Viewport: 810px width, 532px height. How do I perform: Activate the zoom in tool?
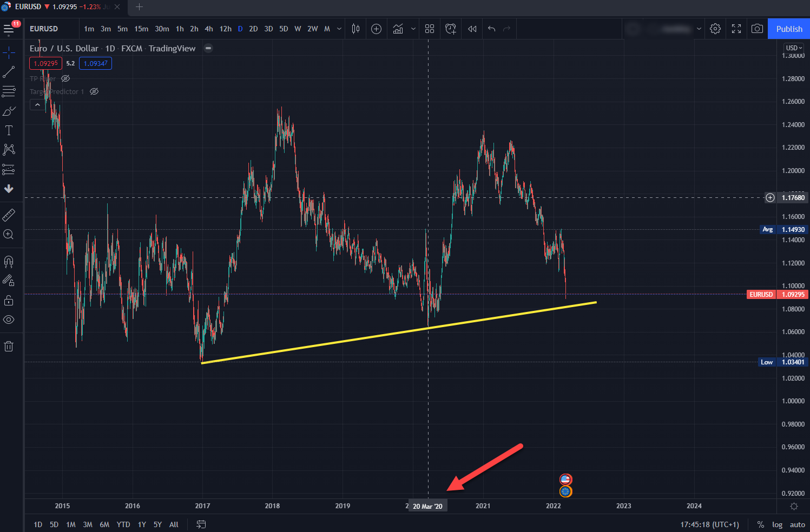click(x=9, y=235)
